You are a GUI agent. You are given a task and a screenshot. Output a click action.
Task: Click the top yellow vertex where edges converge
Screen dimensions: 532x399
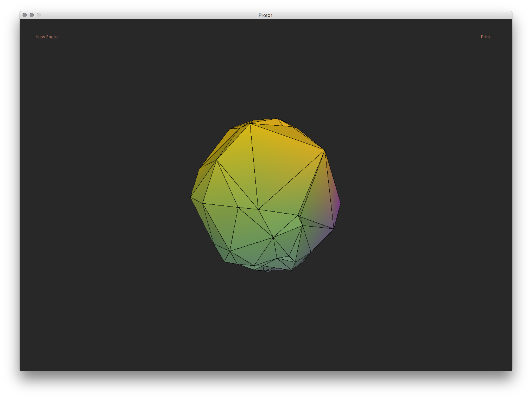250,123
